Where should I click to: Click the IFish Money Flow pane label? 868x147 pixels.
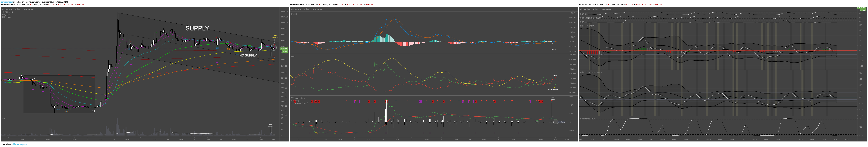[x=587, y=119]
